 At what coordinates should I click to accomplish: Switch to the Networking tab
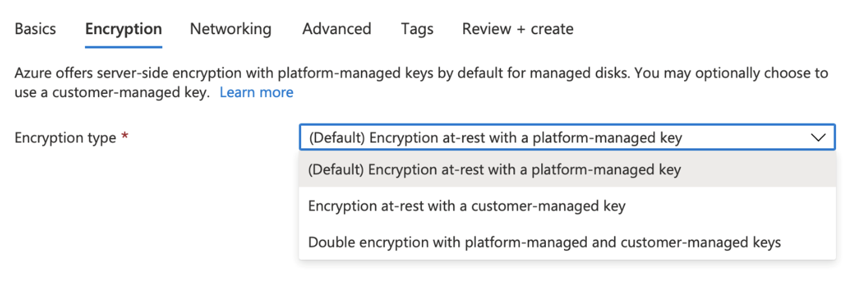[x=230, y=29]
